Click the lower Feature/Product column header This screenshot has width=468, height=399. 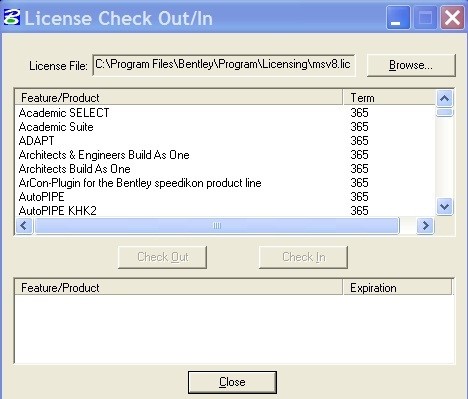click(x=179, y=287)
